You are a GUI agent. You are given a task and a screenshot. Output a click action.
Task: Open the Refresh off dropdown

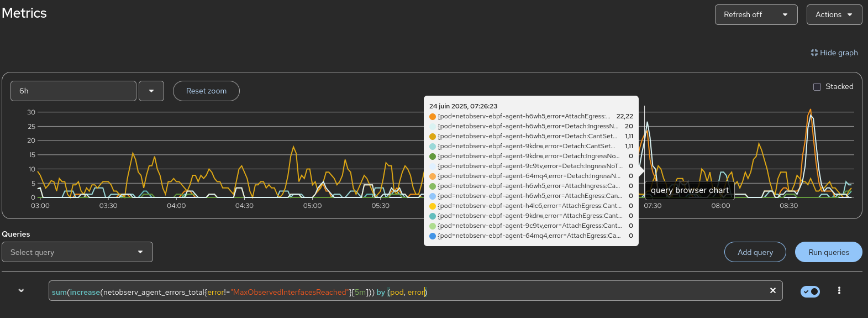point(756,15)
